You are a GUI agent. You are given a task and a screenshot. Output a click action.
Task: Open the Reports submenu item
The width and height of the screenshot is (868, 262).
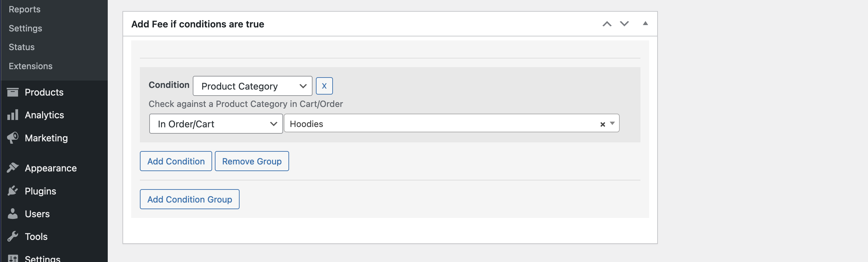pyautogui.click(x=25, y=9)
